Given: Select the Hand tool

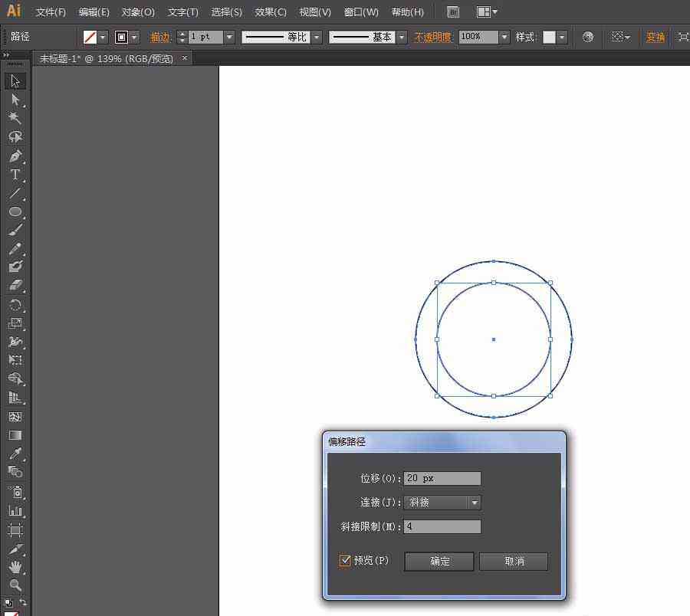Looking at the screenshot, I should [x=15, y=567].
